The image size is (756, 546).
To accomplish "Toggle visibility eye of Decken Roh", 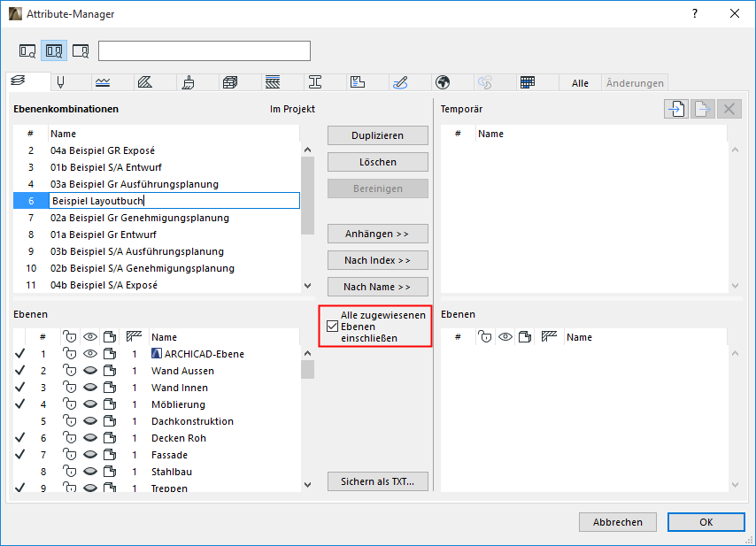I will pos(90,438).
